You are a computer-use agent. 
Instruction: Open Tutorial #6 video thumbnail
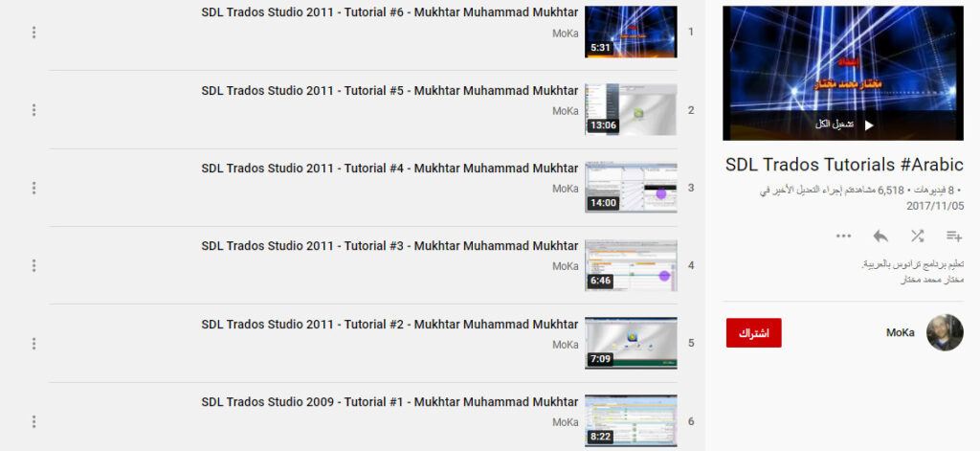[x=631, y=32]
